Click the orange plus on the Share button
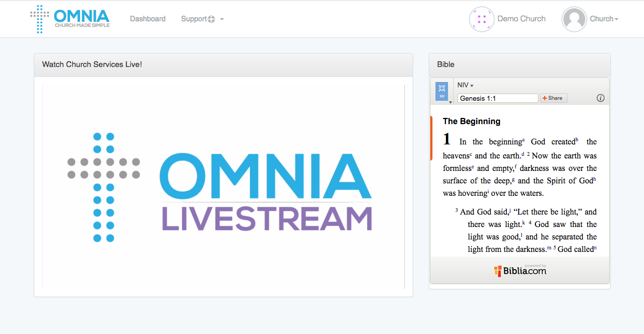Image resolution: width=644 pixels, height=334 pixels. [x=545, y=98]
